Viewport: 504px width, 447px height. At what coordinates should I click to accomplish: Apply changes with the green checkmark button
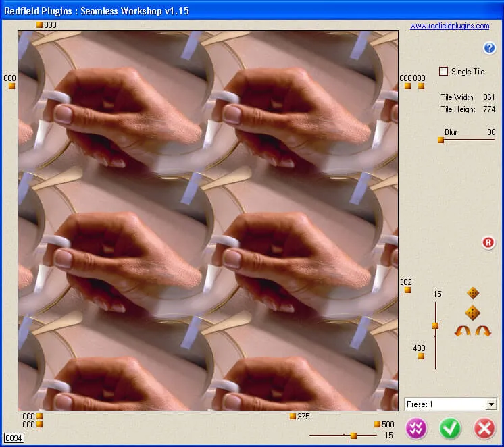[x=450, y=429]
